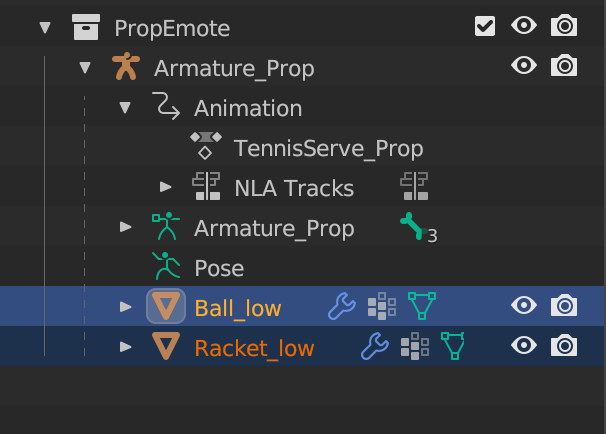The width and height of the screenshot is (606, 434).
Task: Click the TennisServe_Prop action icon
Action: coord(205,148)
